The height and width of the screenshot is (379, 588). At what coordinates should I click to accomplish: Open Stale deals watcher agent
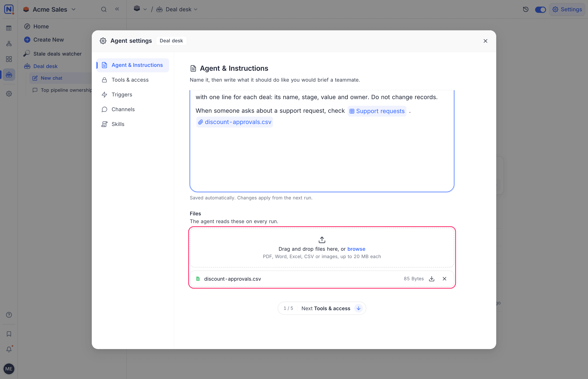point(53,54)
